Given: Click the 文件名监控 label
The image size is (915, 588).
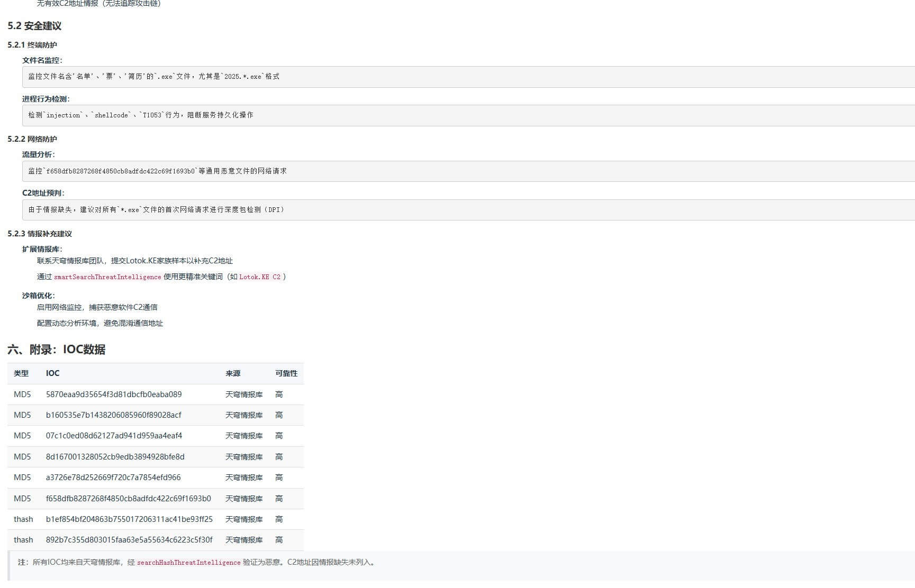Looking at the screenshot, I should point(42,60).
